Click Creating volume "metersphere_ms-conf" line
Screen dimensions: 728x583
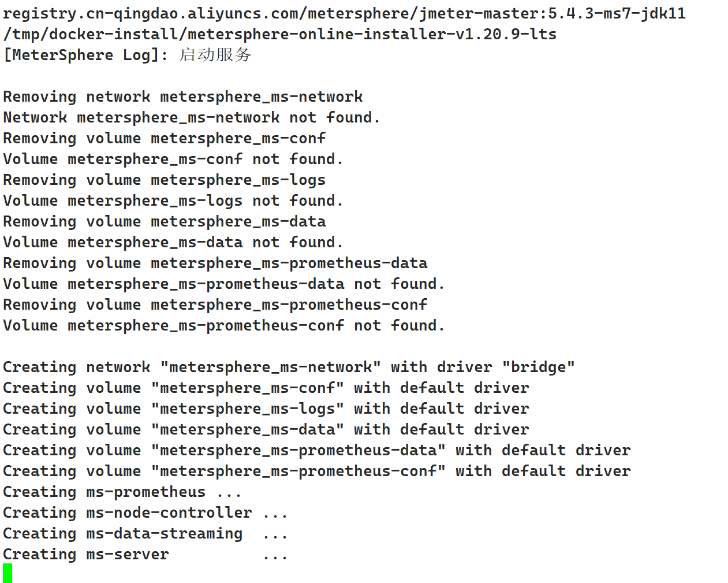coord(266,388)
